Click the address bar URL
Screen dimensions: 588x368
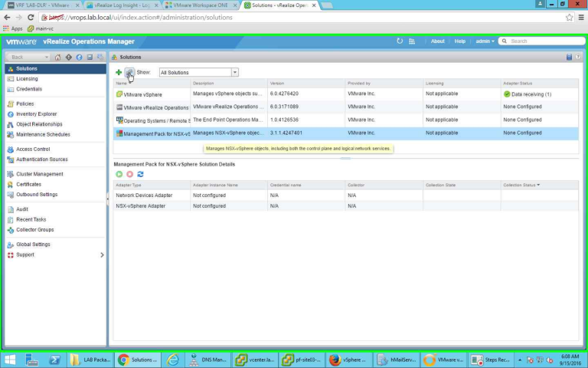(x=141, y=18)
